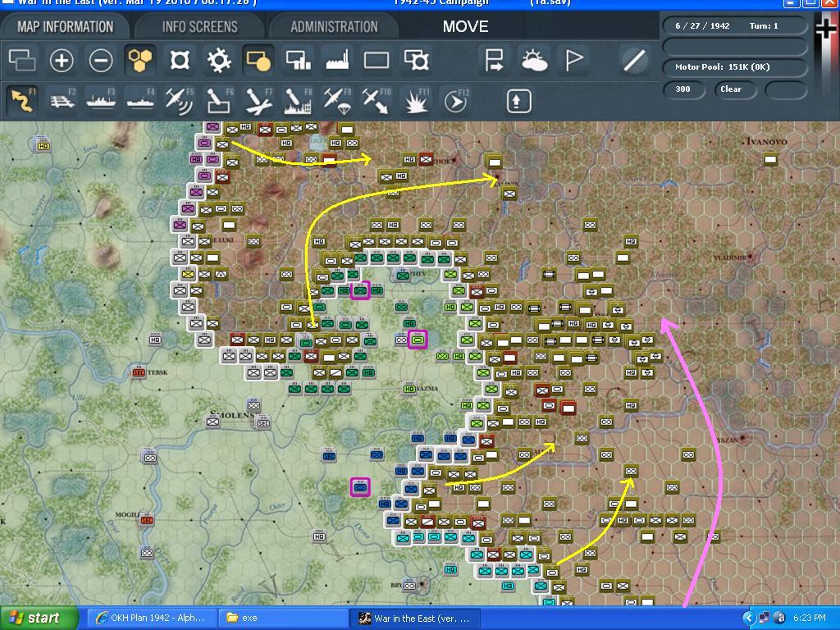Viewport: 840px width, 630px height.
Task: Toggle the highlighted rectangle-and-circle icon
Action: tap(258, 60)
